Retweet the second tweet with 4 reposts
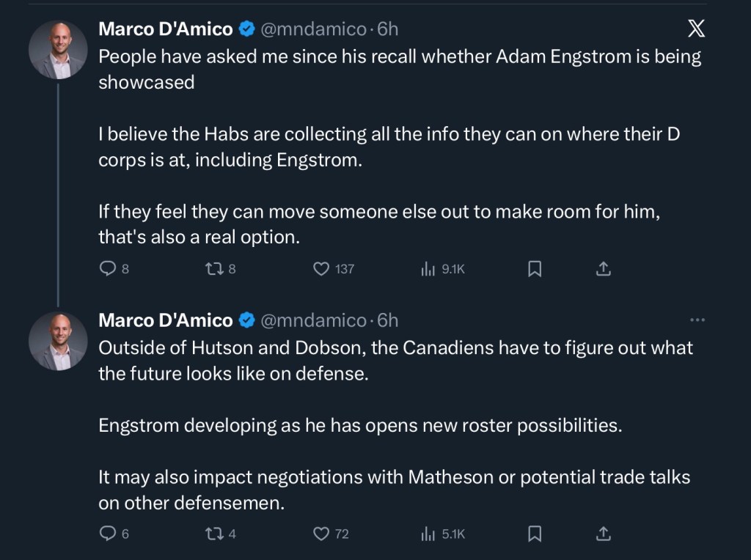The width and height of the screenshot is (751, 560). (x=213, y=534)
